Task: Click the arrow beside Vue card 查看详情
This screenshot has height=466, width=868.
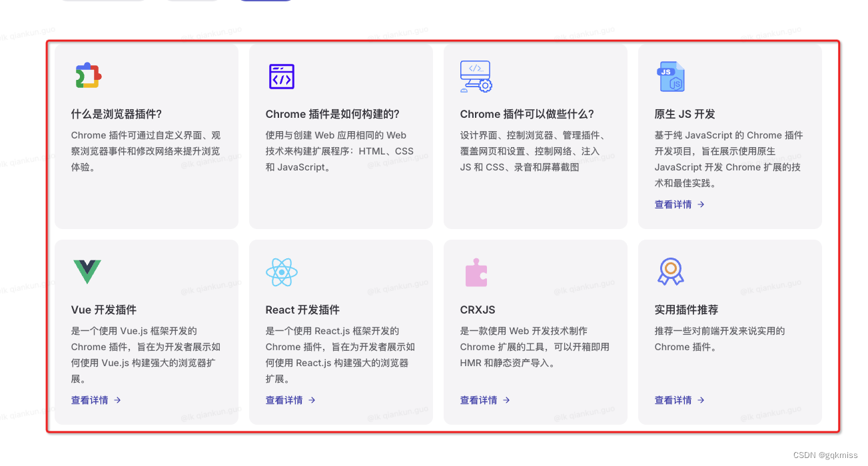Action: [x=117, y=400]
